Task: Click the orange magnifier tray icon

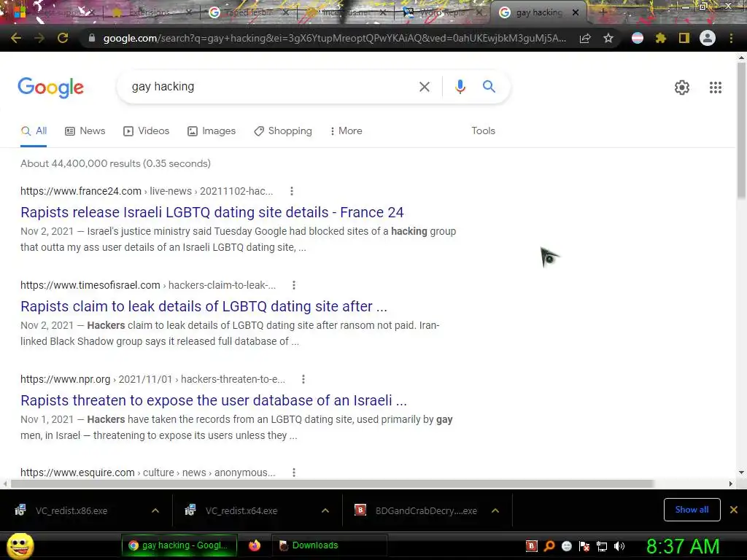Action: tap(549, 546)
